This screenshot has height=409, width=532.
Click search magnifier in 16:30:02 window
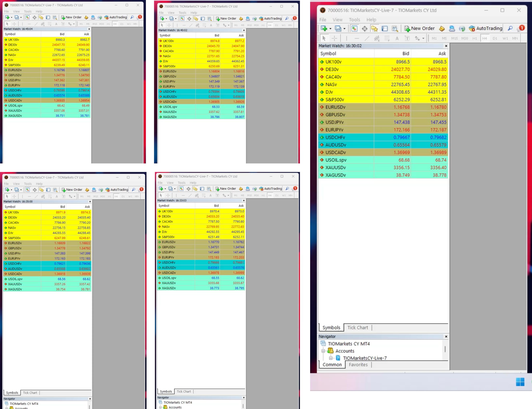(510, 28)
